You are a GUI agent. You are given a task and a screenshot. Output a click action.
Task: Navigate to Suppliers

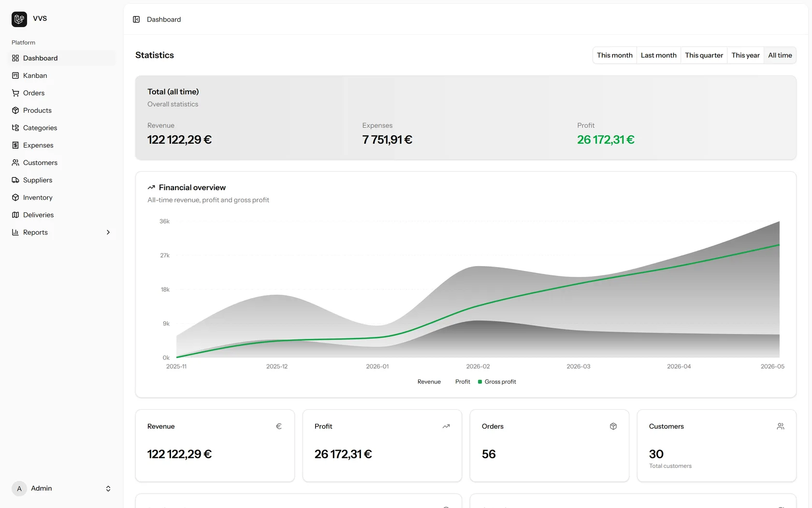click(62, 180)
